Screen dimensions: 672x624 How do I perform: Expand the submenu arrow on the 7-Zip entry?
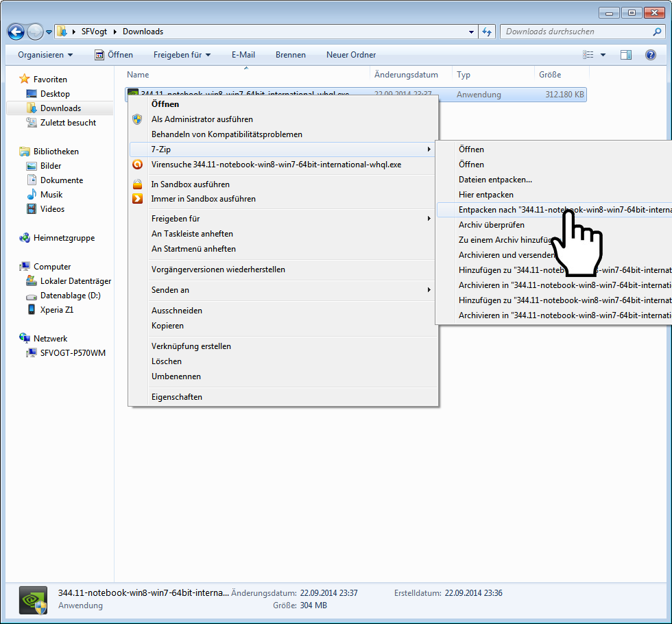click(x=429, y=149)
